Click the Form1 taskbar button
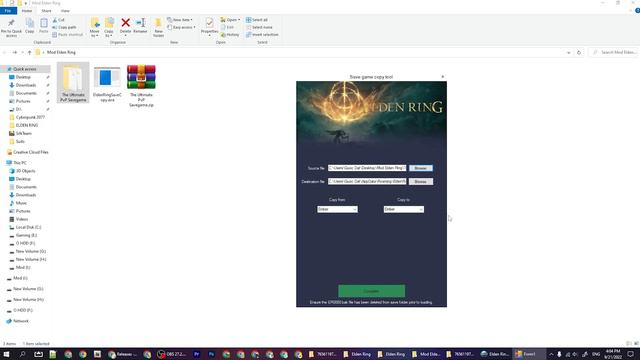 click(x=529, y=354)
